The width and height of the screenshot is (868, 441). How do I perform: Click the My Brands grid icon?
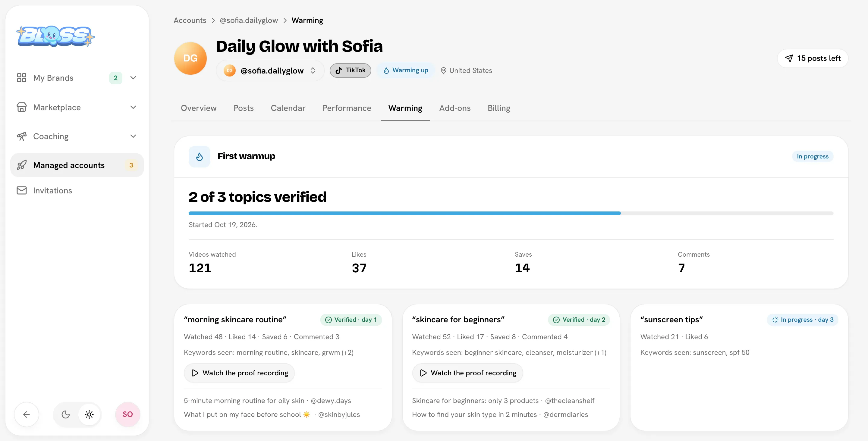22,78
